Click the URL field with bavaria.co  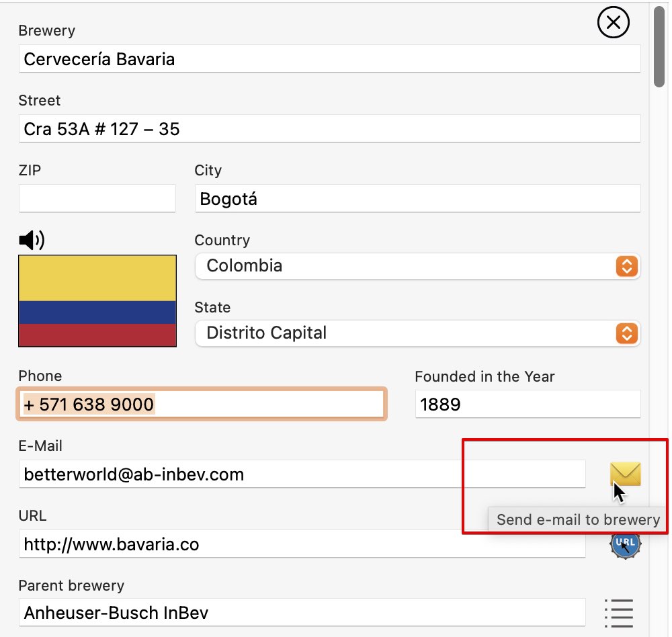[x=302, y=544]
